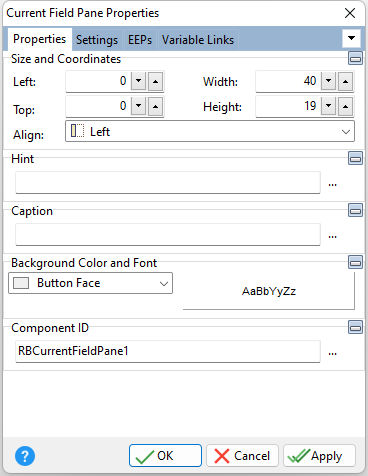The height and width of the screenshot is (476, 368).
Task: Switch to the Variable Links tab
Action: pyautogui.click(x=198, y=40)
